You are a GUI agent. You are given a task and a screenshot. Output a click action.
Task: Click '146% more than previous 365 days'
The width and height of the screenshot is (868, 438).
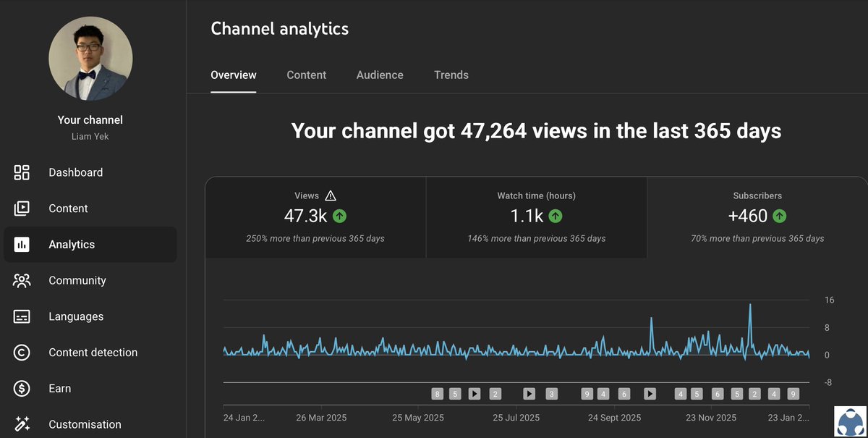(x=537, y=238)
